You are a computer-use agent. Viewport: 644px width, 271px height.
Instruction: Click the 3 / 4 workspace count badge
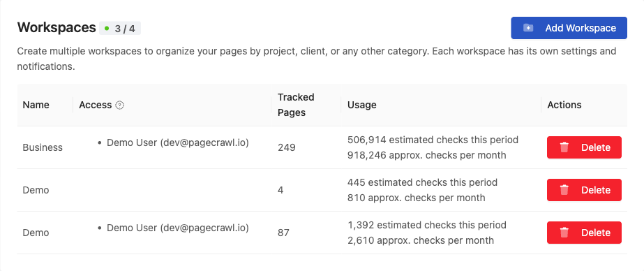pyautogui.click(x=120, y=29)
